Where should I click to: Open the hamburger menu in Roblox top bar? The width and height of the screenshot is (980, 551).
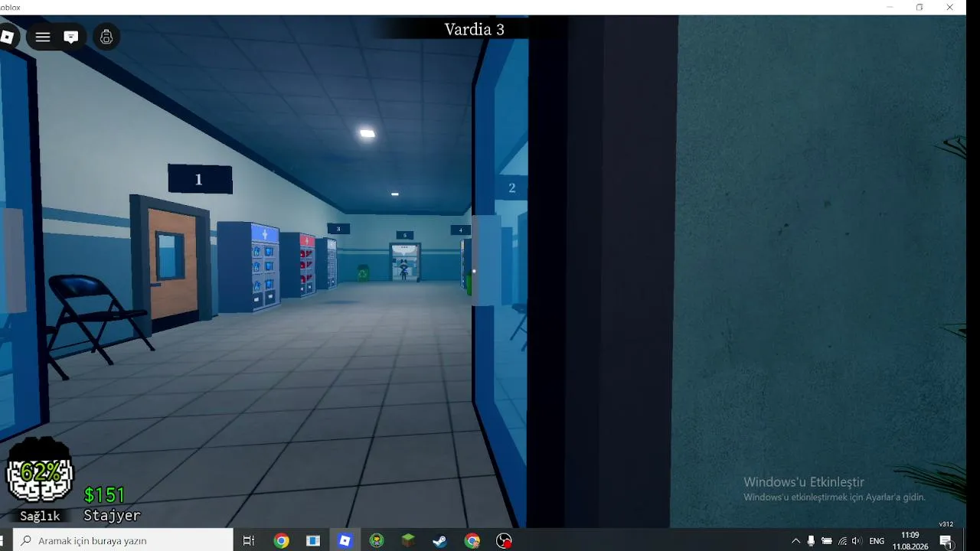coord(43,37)
